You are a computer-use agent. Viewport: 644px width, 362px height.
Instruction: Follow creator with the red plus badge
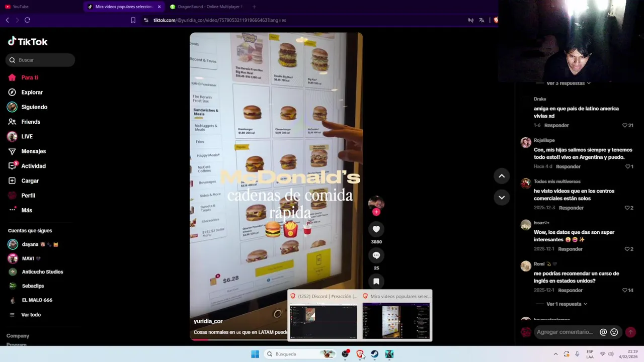(x=376, y=212)
